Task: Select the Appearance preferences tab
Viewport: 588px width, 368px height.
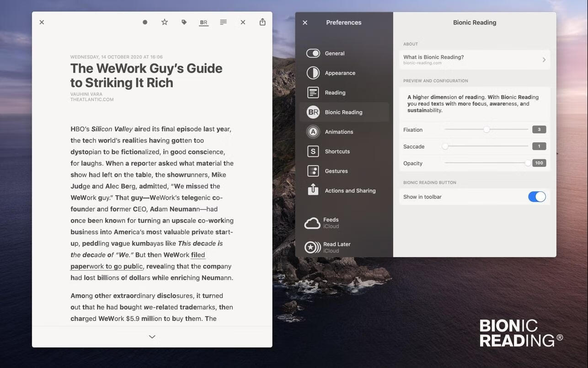Action: 340,73
